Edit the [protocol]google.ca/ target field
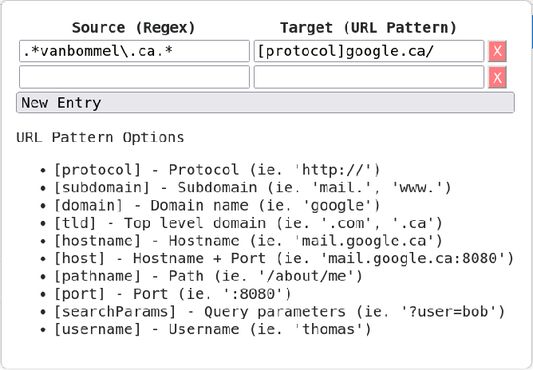 (369, 51)
